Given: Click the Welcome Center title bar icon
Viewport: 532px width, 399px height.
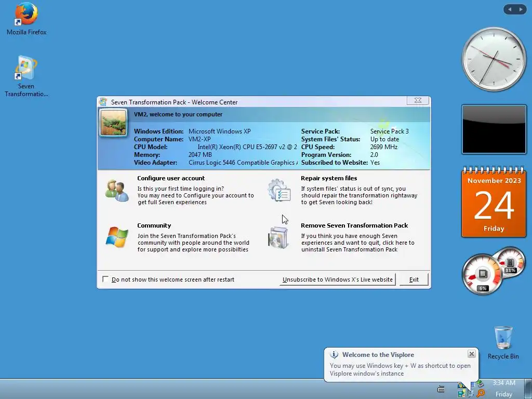Looking at the screenshot, I should (x=103, y=102).
